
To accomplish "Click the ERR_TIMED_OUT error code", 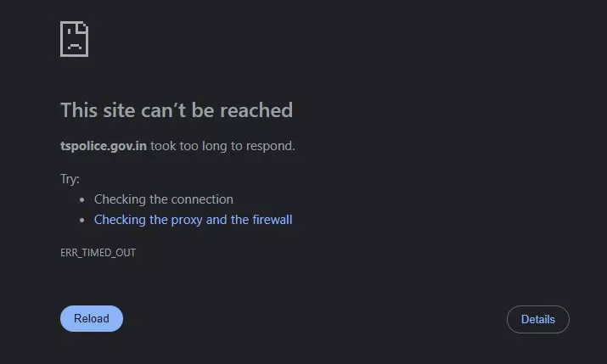I will coord(98,253).
